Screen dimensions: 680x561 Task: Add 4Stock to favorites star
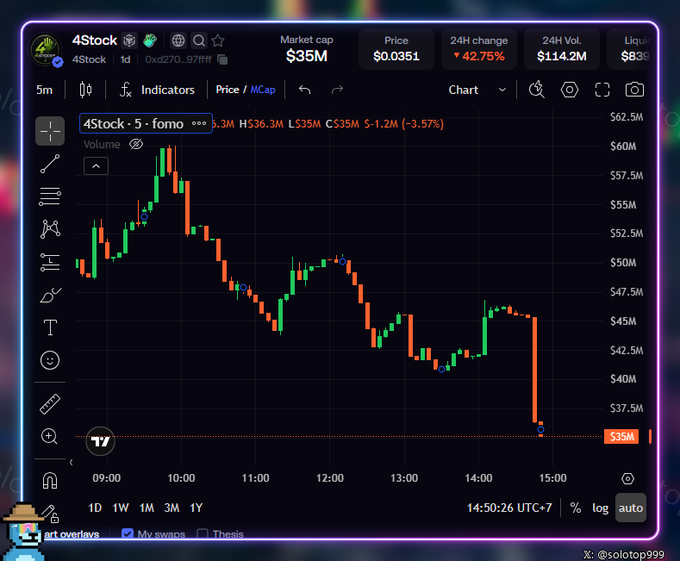[218, 41]
